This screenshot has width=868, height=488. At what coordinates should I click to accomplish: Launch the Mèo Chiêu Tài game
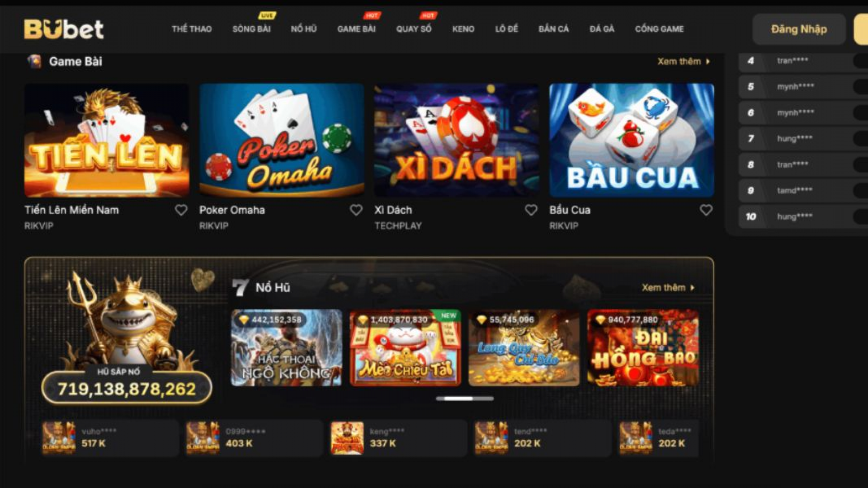coord(406,347)
